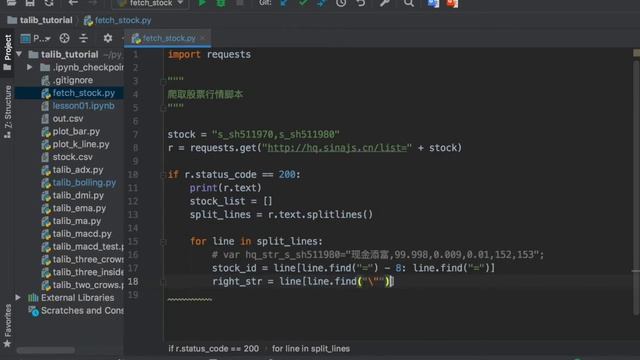Click the hq.sinajs.cn URL in code
The height and width of the screenshot is (360, 640).
pyautogui.click(x=337, y=148)
